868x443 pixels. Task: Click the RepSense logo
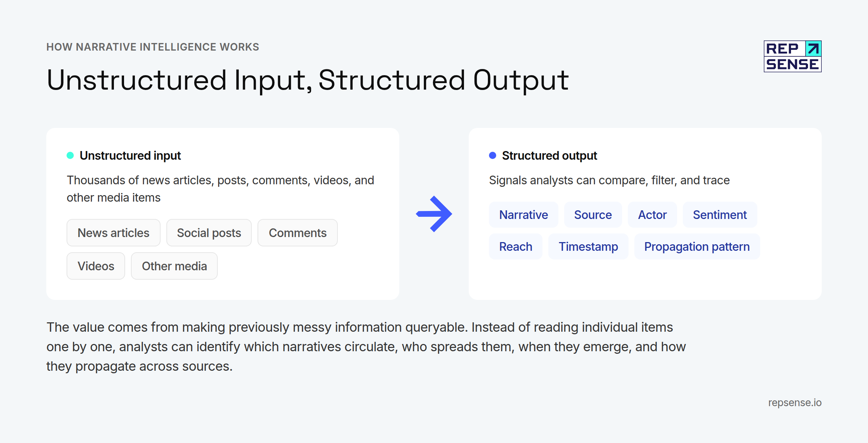pyautogui.click(x=792, y=56)
